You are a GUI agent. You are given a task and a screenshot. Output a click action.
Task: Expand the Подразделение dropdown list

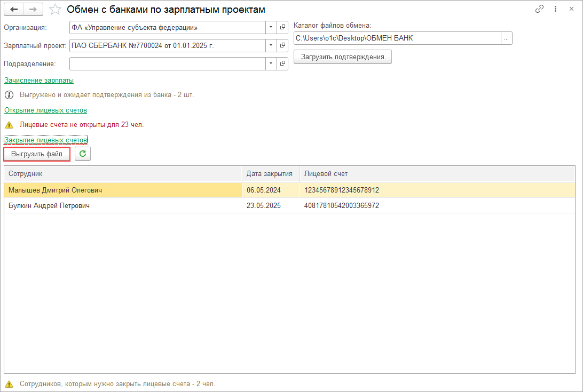(x=271, y=63)
